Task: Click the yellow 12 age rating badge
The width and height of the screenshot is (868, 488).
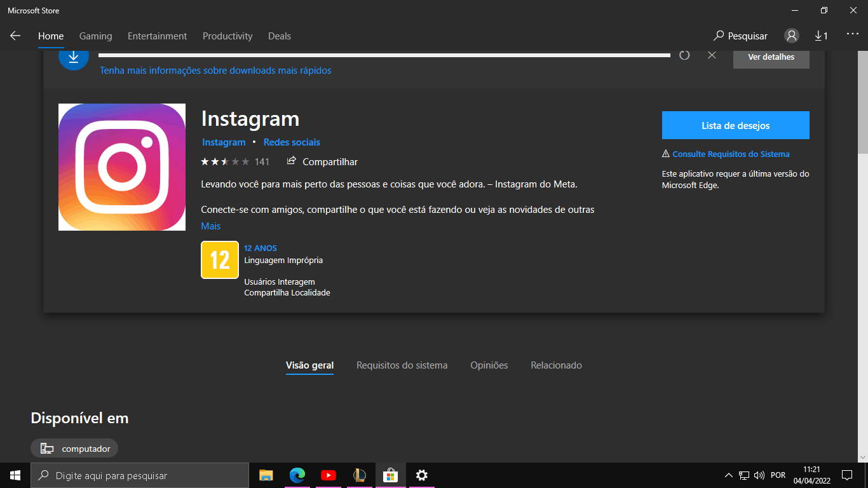Action: pos(220,260)
